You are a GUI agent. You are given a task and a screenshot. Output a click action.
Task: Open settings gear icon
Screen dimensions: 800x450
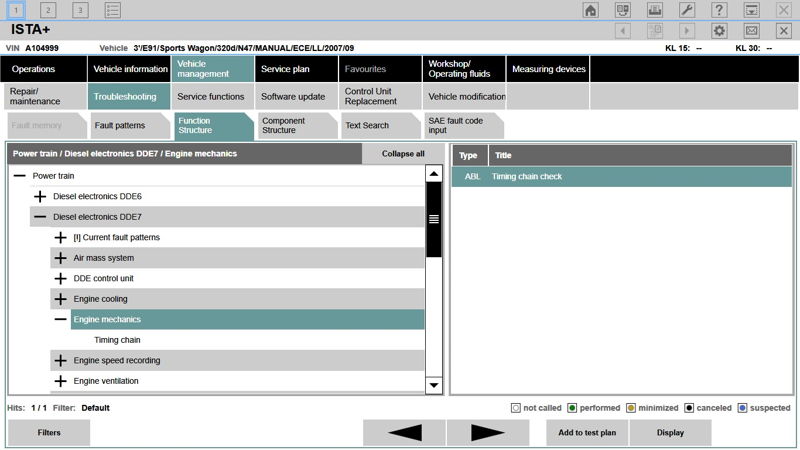(719, 31)
